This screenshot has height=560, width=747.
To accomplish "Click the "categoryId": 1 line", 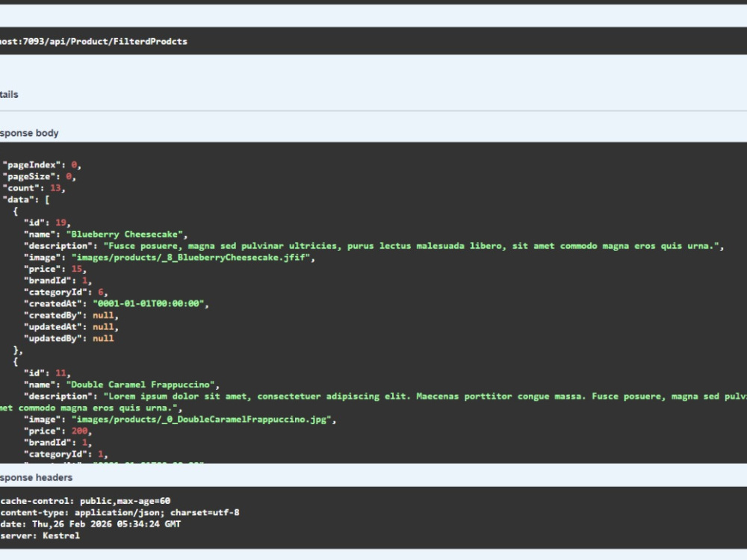I will click(x=66, y=454).
